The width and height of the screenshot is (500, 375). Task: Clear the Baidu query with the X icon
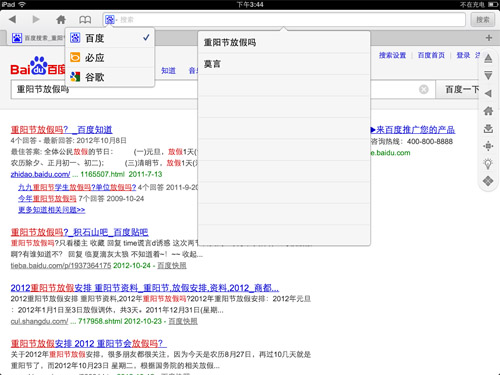coord(424,89)
